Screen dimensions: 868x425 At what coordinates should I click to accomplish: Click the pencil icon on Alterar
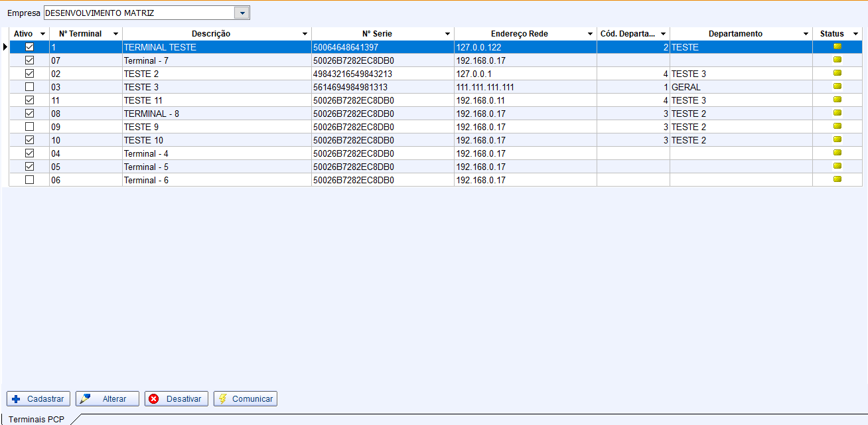(86, 399)
